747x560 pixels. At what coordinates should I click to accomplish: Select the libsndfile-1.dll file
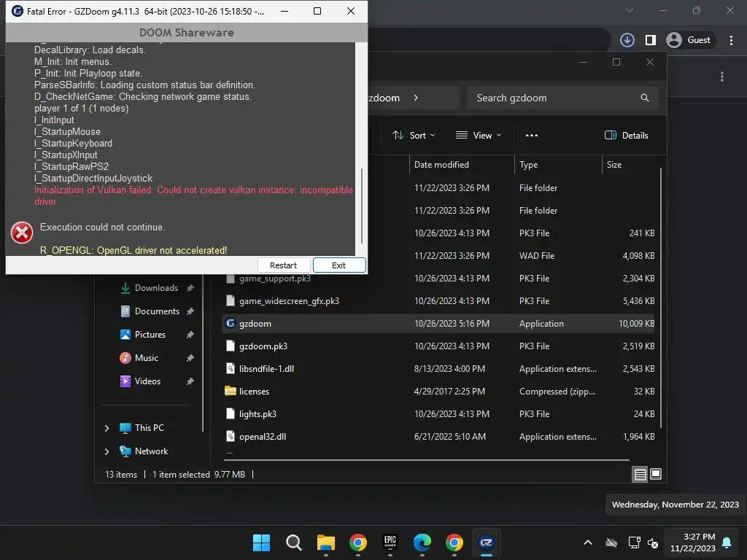(x=438, y=368)
